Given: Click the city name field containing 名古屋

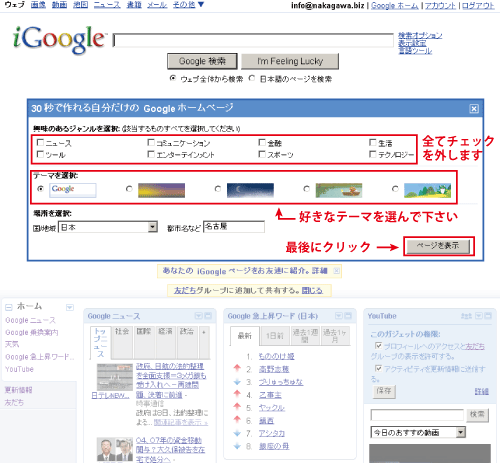Looking at the screenshot, I should [234, 227].
